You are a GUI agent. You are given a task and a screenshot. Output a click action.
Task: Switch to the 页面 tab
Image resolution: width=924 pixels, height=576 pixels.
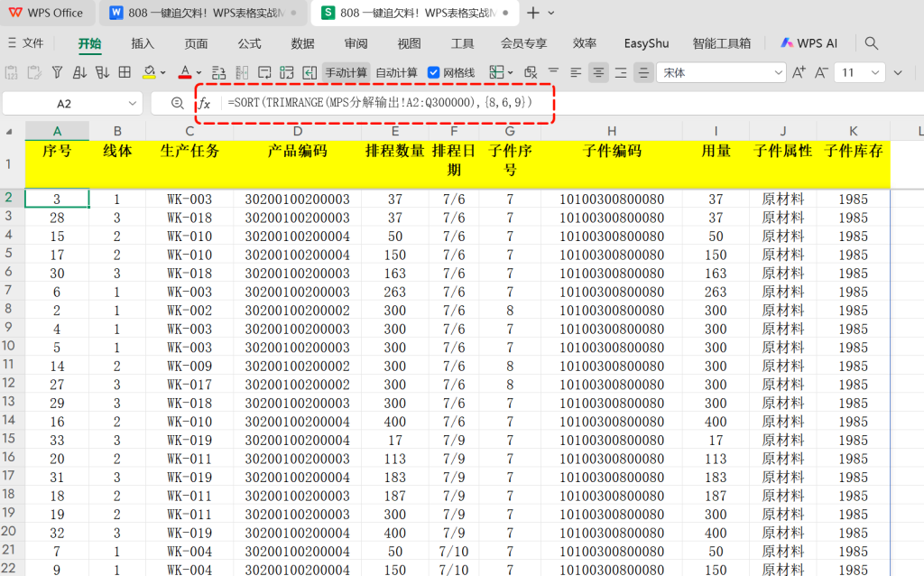[x=196, y=43]
